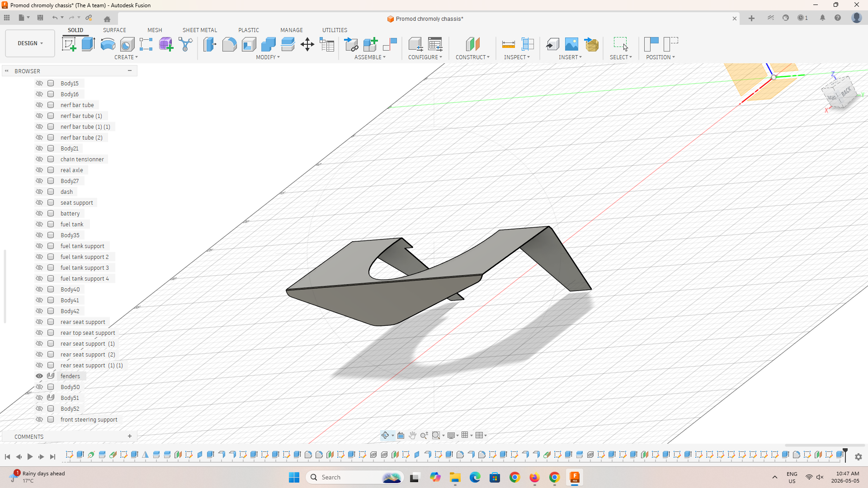Screen dimensions: 868x488
Task: Collapse the BROWSER panel
Action: pyautogui.click(x=130, y=70)
